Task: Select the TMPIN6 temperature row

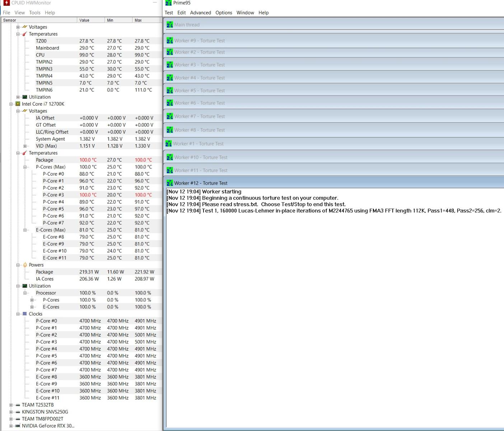Action: coord(82,90)
